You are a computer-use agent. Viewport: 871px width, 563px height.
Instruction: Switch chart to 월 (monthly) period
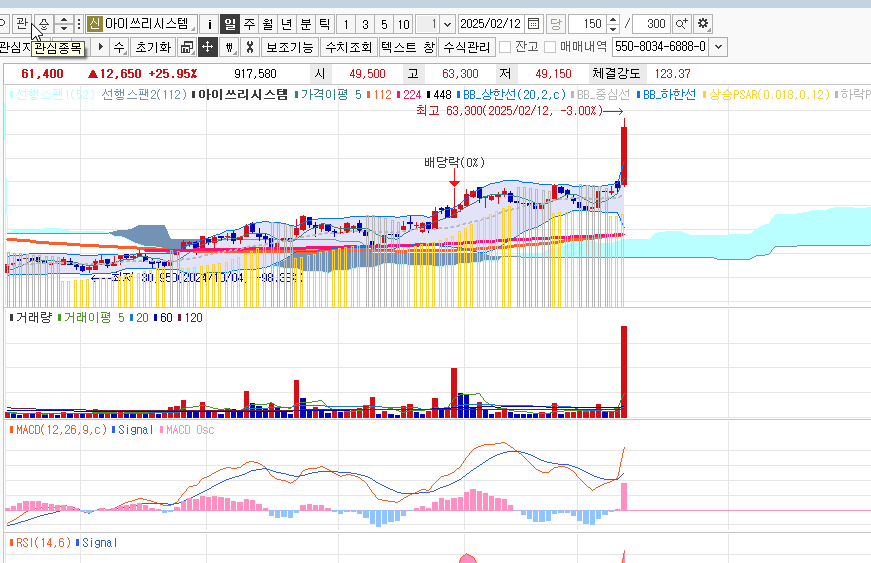pos(268,23)
